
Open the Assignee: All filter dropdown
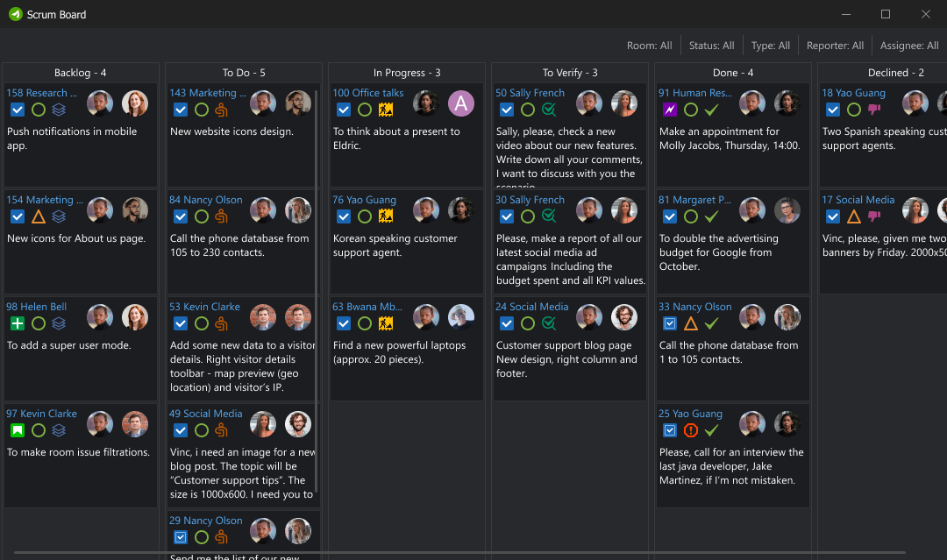click(x=909, y=45)
